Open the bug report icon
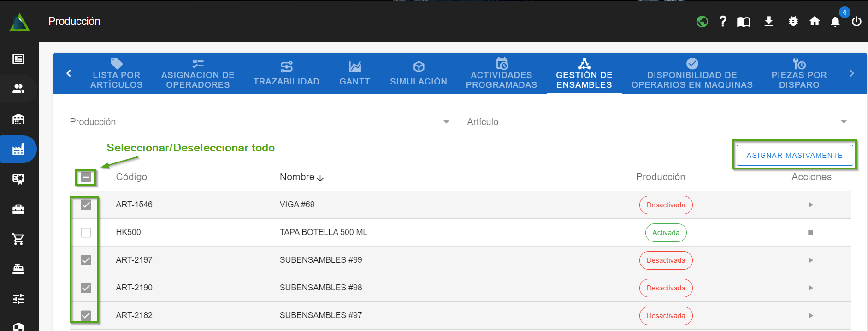868x331 pixels. point(793,21)
